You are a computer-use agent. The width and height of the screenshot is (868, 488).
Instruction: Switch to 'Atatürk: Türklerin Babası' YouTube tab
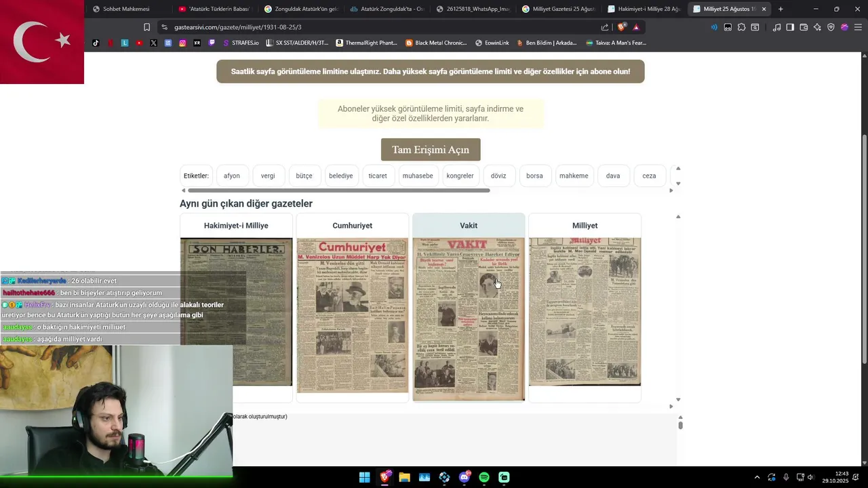pos(215,9)
